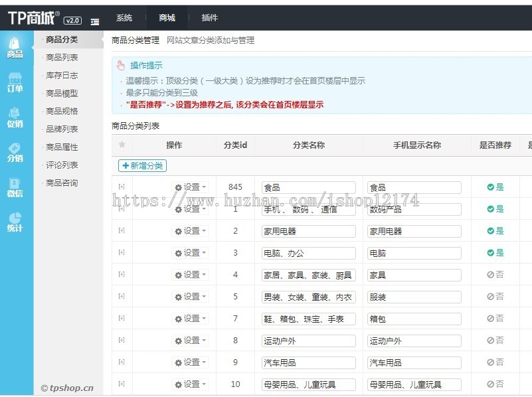
Task: Collapse sidebar with menu toggle icon
Action: pos(95,22)
